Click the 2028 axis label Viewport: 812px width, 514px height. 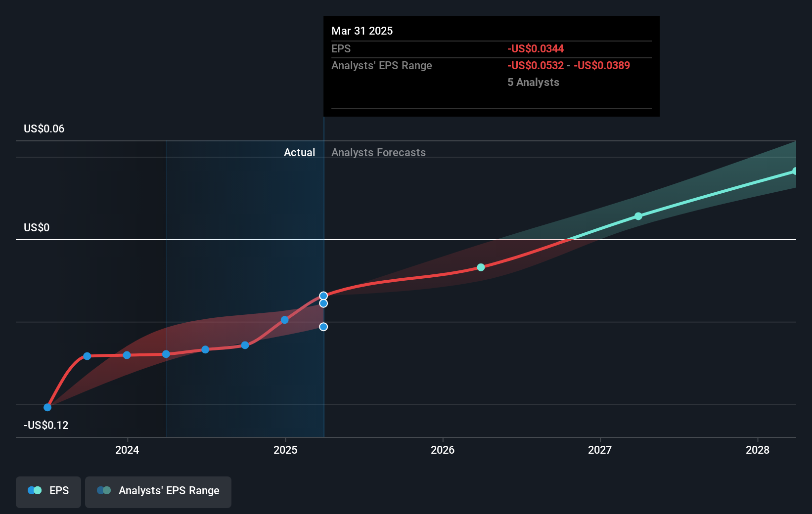coord(759,450)
